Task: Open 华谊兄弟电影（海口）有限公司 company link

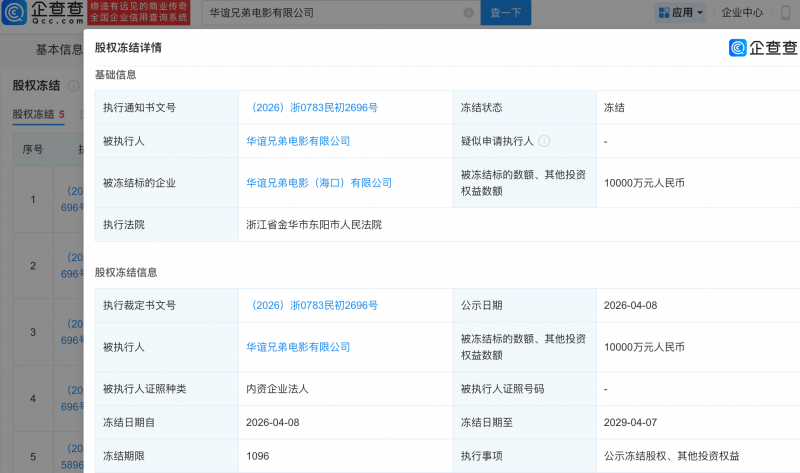Action: pyautogui.click(x=319, y=183)
